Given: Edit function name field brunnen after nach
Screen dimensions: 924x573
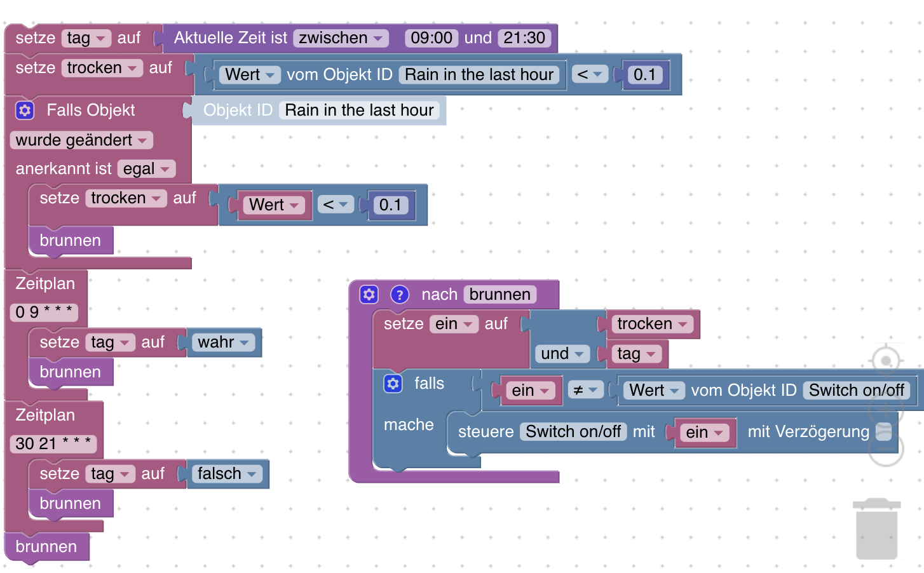Looking at the screenshot, I should (500, 295).
